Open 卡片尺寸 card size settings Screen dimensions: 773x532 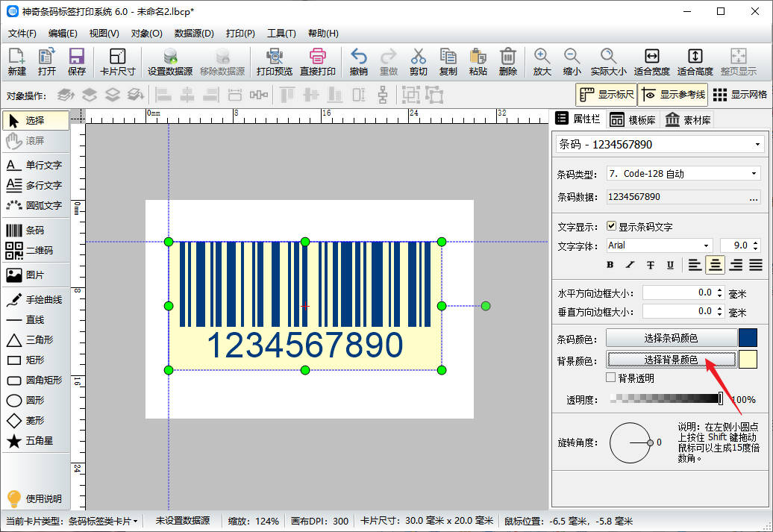coord(117,62)
